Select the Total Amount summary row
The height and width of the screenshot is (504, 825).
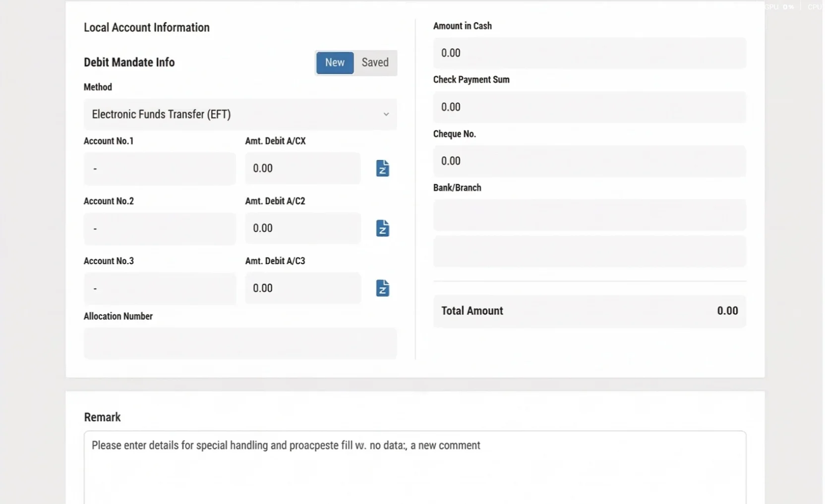coord(589,311)
